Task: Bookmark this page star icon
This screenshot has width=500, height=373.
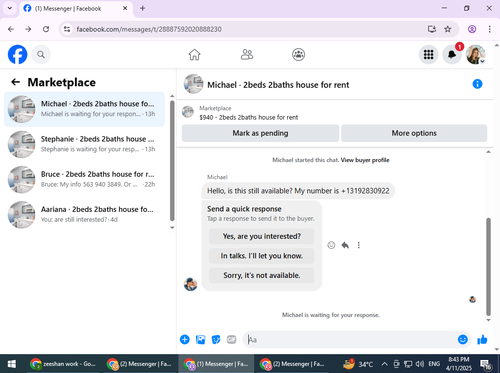Action: 448,29
